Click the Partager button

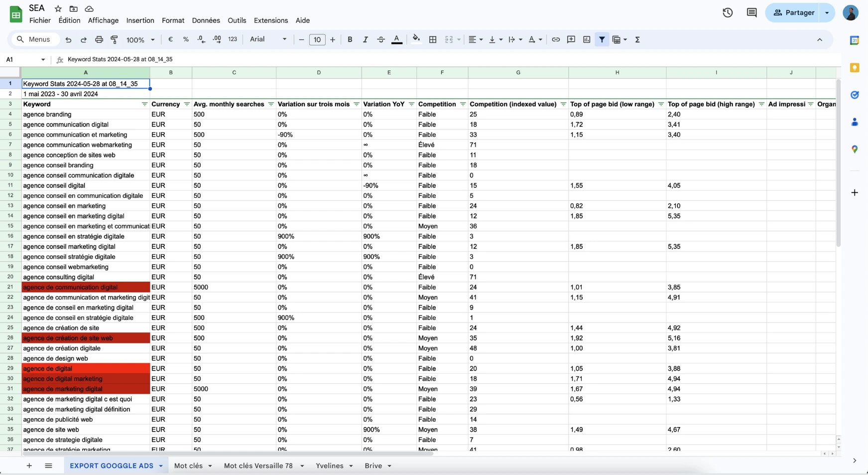(793, 13)
